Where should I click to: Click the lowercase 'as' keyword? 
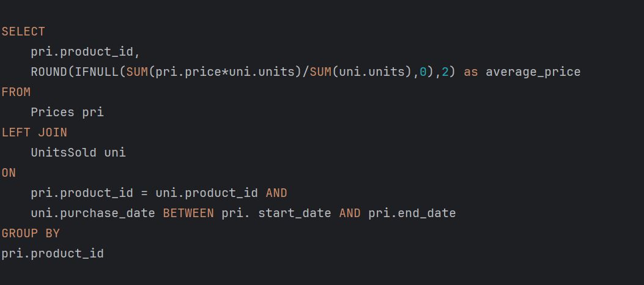click(471, 72)
